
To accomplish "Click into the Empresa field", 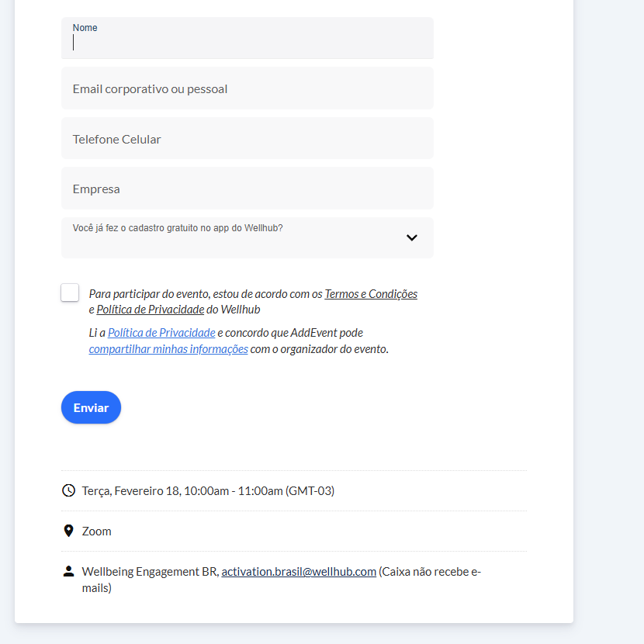I will tap(247, 189).
